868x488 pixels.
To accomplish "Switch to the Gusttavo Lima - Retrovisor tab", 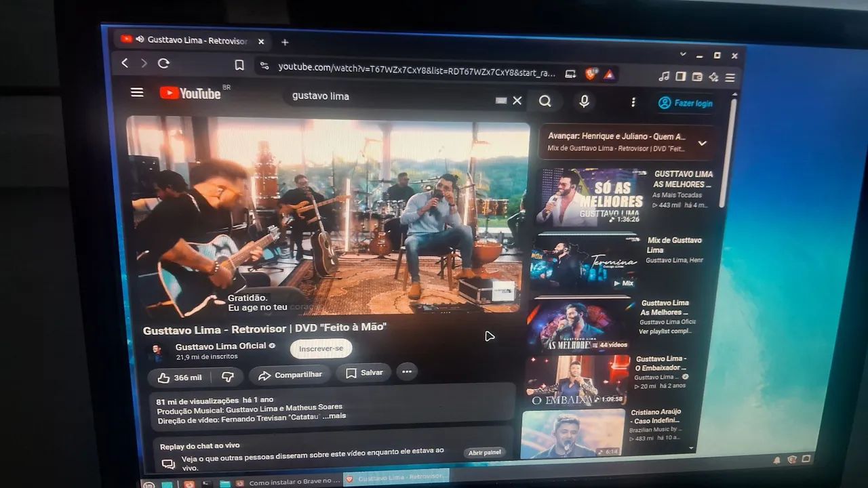I will tap(192, 40).
